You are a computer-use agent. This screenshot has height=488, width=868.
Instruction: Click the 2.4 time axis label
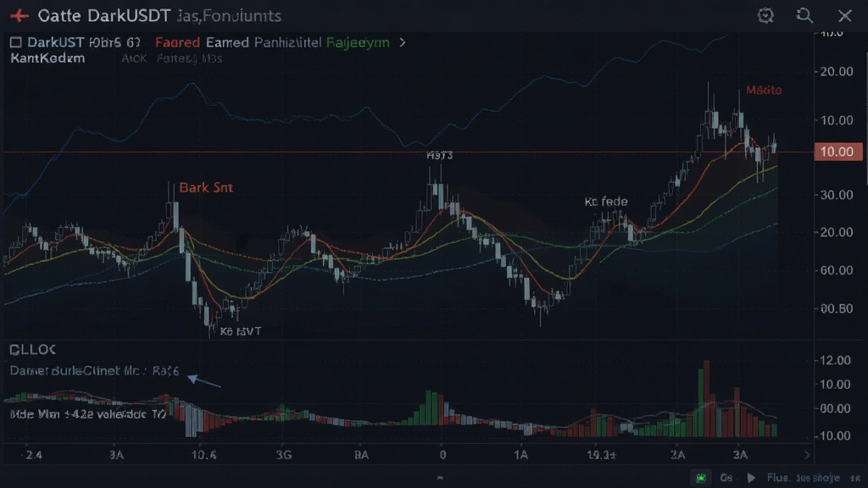[x=33, y=455]
